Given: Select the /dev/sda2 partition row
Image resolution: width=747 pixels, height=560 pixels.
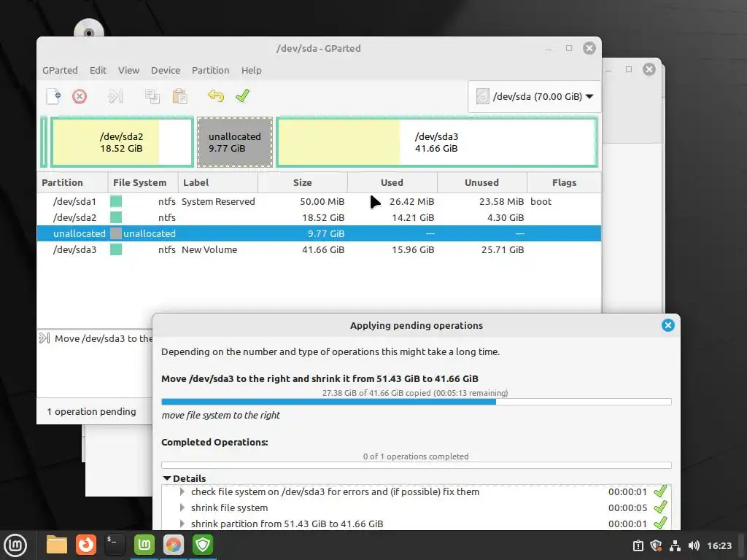Looking at the screenshot, I should [320, 217].
